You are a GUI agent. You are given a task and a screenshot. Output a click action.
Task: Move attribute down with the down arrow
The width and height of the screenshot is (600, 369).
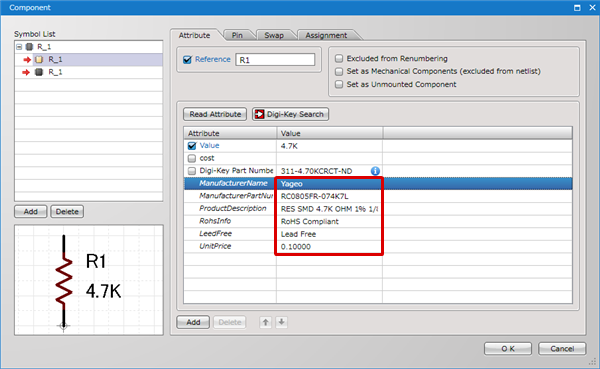click(282, 322)
